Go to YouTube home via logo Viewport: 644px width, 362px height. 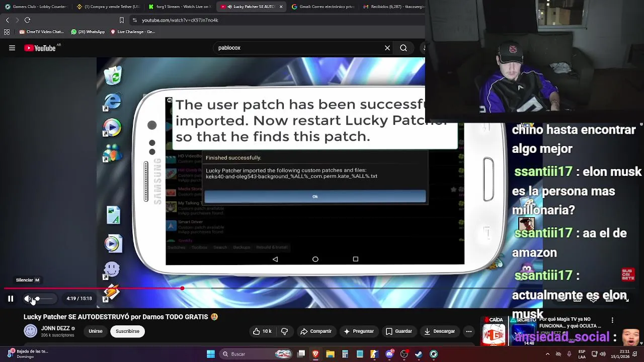40,48
